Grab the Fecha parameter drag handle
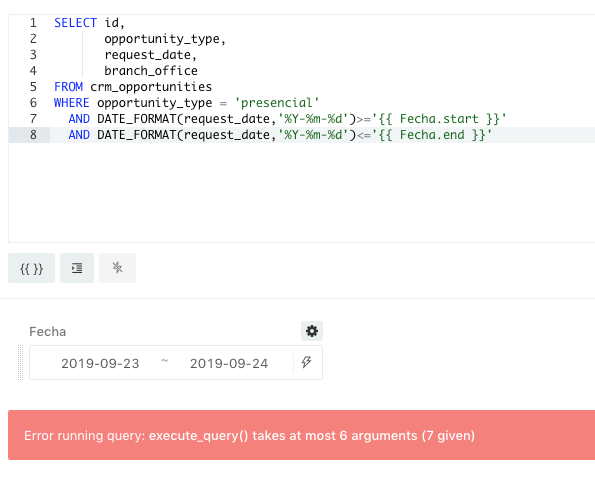Screen dimensions: 595x478 21,362
